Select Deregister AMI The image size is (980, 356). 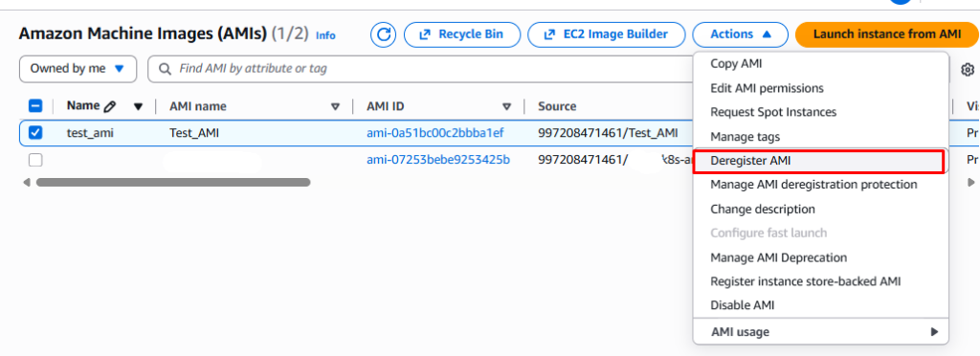click(x=820, y=161)
